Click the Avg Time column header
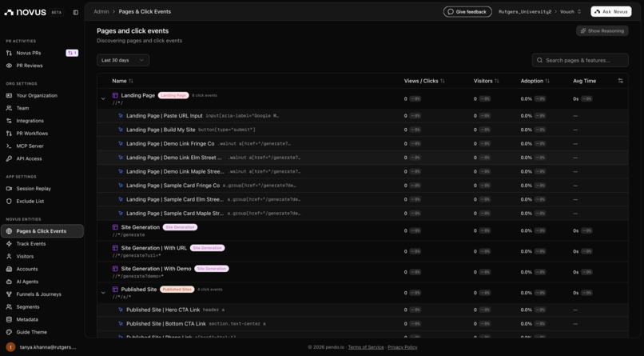Viewport: 644px width, 356px height. [x=584, y=81]
